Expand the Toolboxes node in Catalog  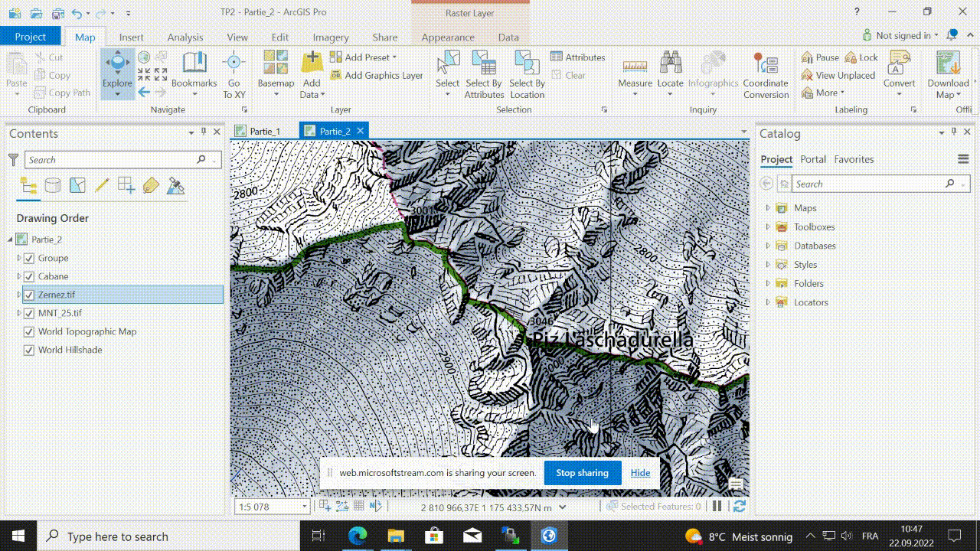click(x=768, y=227)
